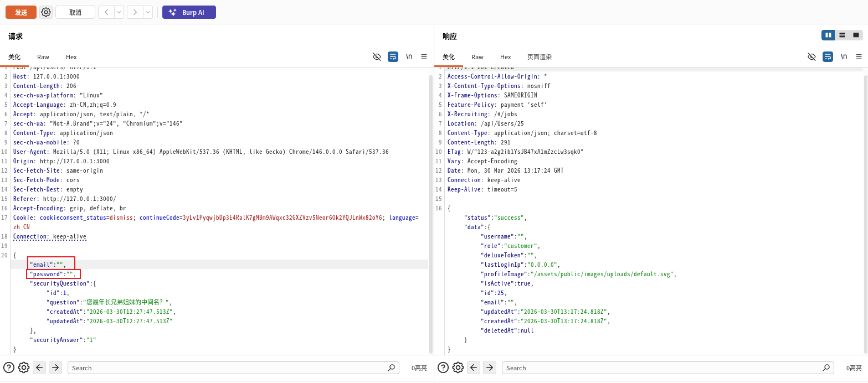868x383 pixels.
Task: Click the Cookie header line in request
Action: click(x=216, y=222)
